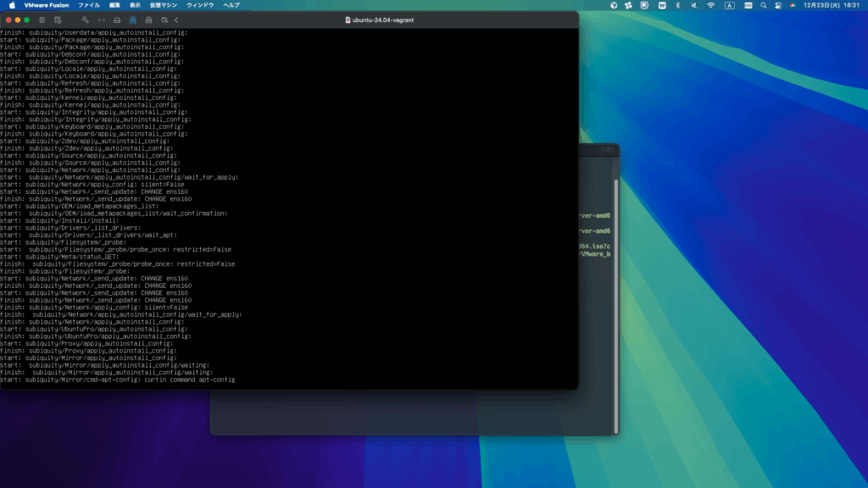Toggle Bluetooth from the menu bar icon
868x488 pixels.
[680, 5]
